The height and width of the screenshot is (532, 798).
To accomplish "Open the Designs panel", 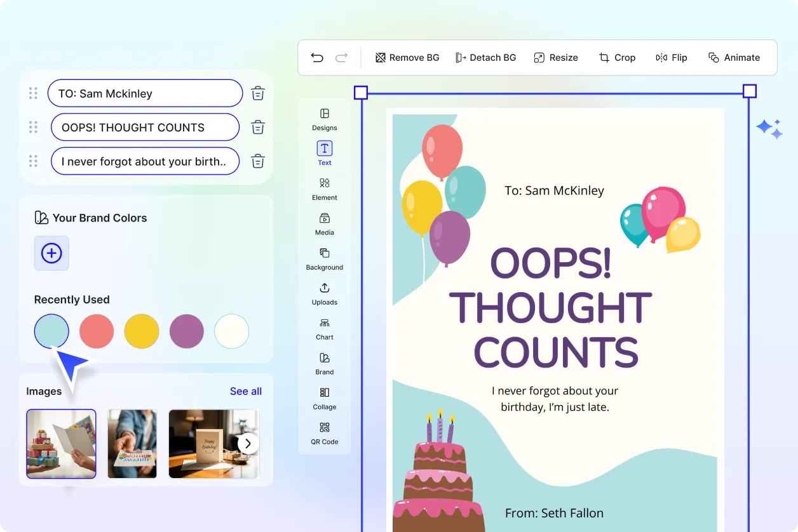I will 324,121.
